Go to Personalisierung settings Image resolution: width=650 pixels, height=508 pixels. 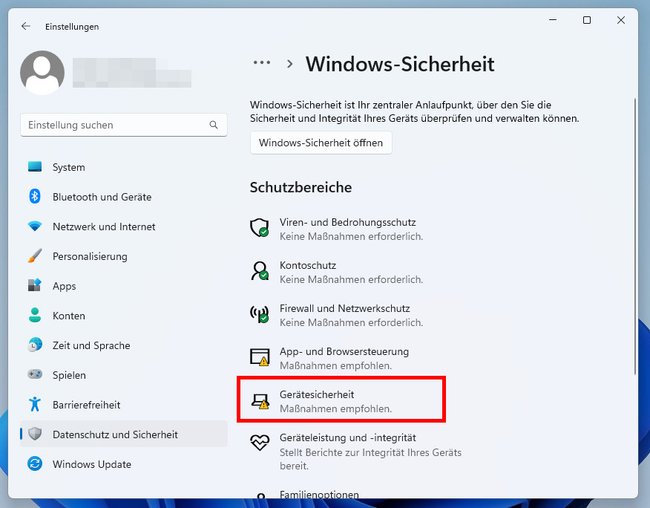pos(124,256)
